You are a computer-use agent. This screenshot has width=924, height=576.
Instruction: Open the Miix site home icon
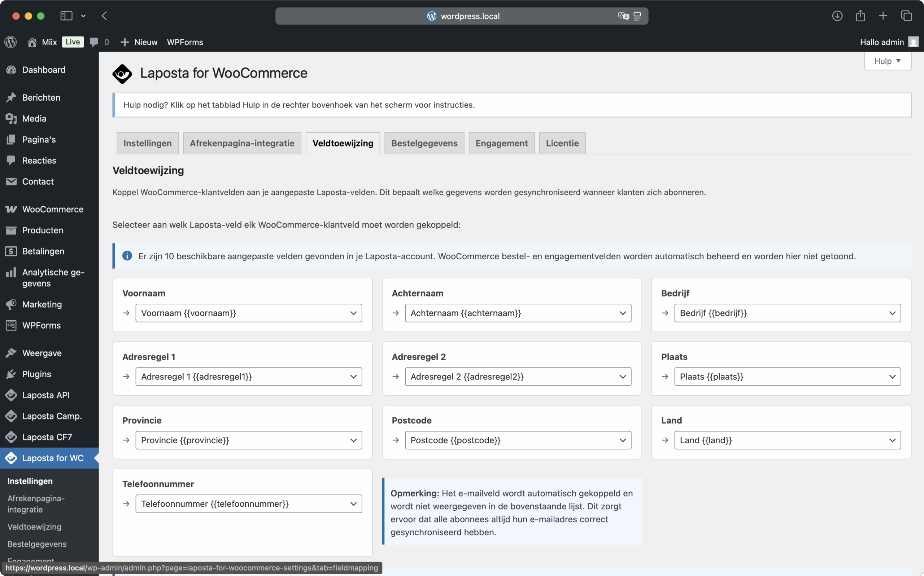[32, 42]
